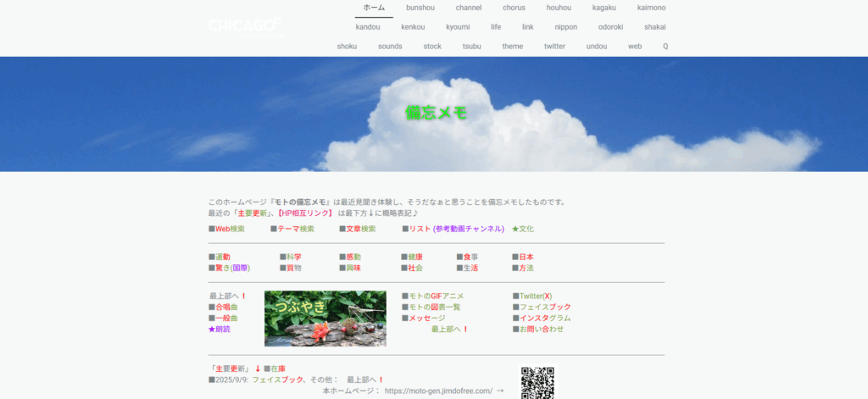
Task: Select the ホーム navigation tab
Action: (x=374, y=8)
